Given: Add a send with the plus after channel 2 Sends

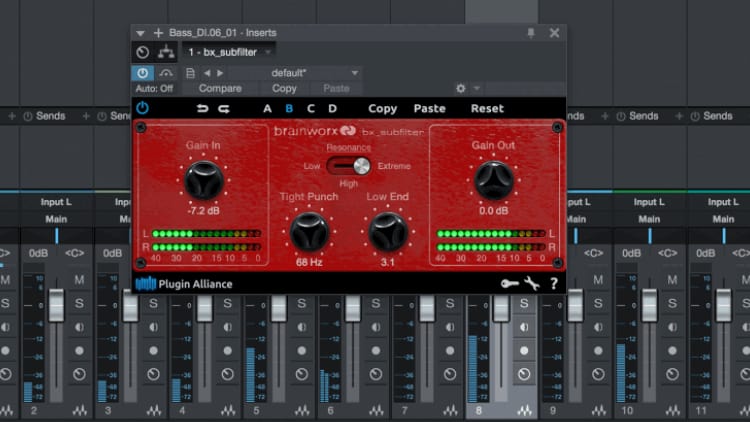Looking at the screenshot, I should coord(86,116).
